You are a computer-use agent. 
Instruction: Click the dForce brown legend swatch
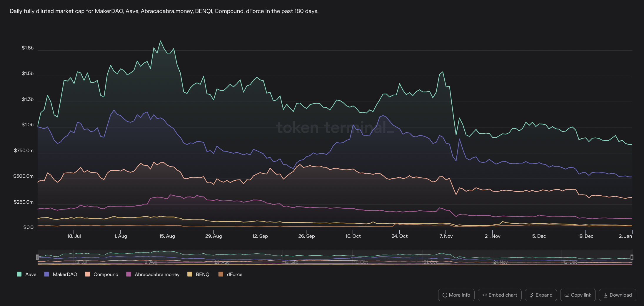point(221,274)
